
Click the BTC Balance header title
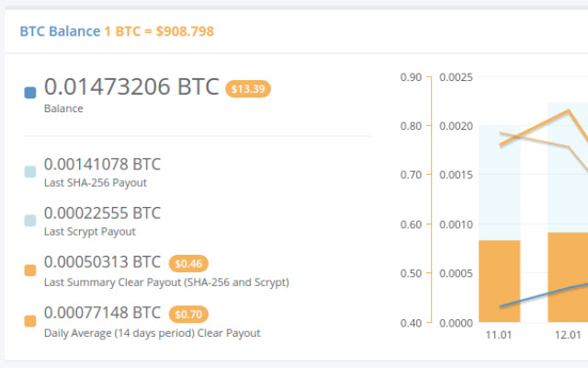pyautogui.click(x=60, y=31)
